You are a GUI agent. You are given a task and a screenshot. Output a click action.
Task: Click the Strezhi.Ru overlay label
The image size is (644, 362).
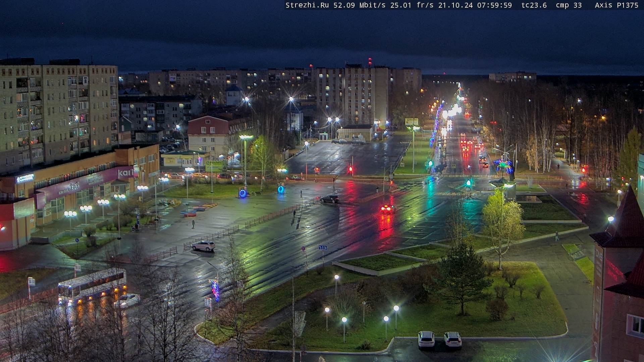click(x=307, y=5)
